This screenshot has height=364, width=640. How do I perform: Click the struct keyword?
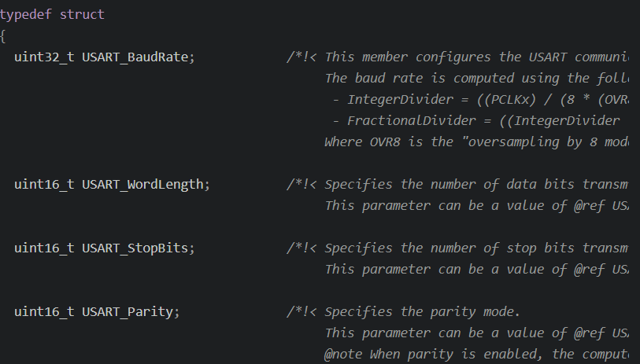[82, 15]
